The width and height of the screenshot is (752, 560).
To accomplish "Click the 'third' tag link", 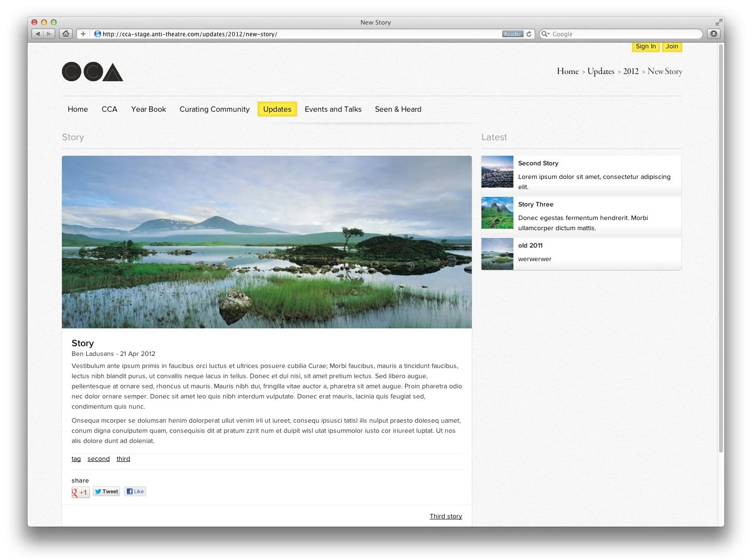I will point(123,459).
